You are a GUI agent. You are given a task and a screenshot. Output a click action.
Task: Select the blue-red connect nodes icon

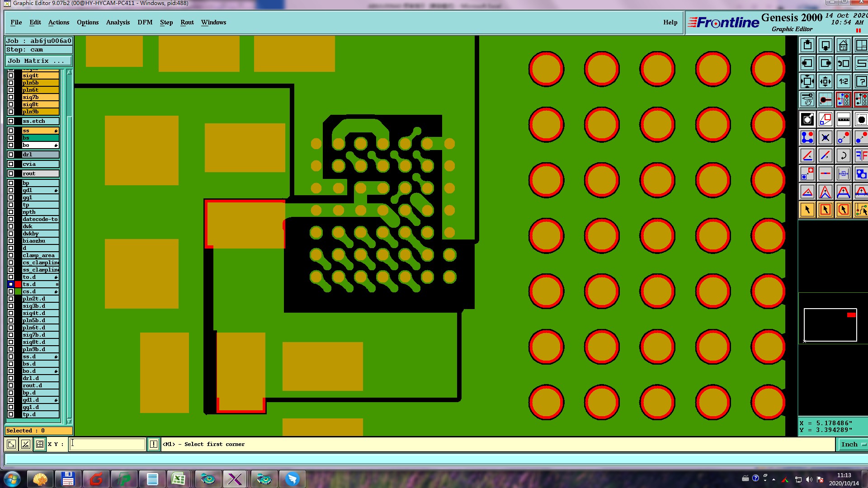pyautogui.click(x=807, y=137)
